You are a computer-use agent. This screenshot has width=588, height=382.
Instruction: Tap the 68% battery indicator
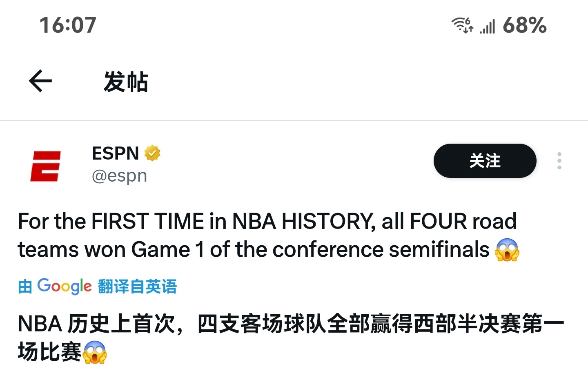pyautogui.click(x=525, y=25)
